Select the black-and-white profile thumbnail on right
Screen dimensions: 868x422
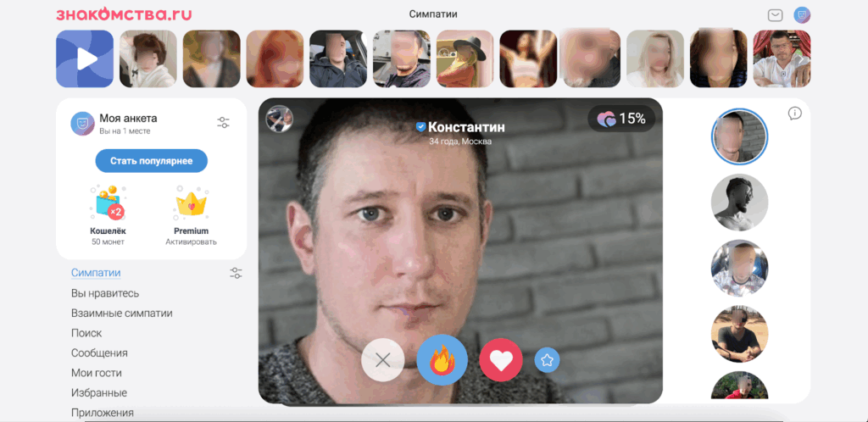tap(739, 203)
